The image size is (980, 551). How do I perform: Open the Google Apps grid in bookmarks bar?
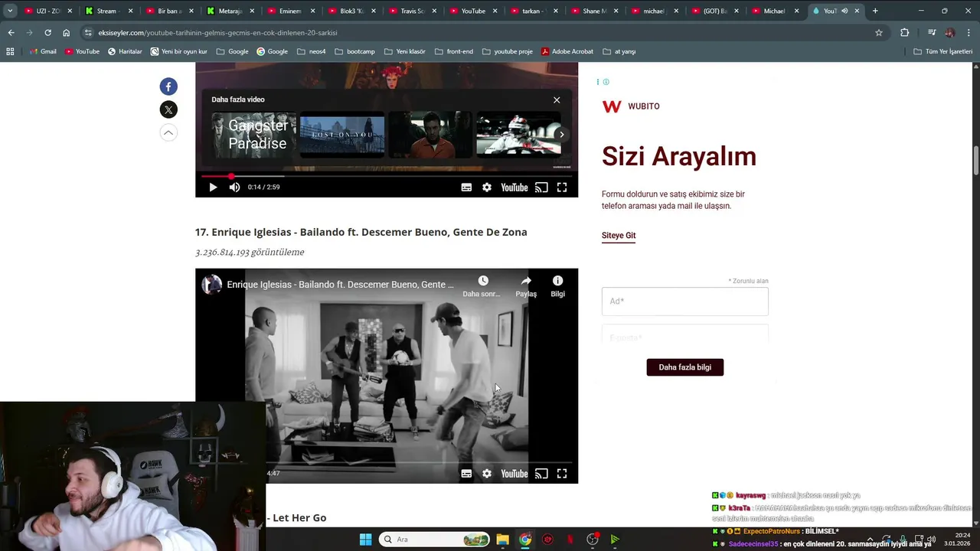pos(10,51)
